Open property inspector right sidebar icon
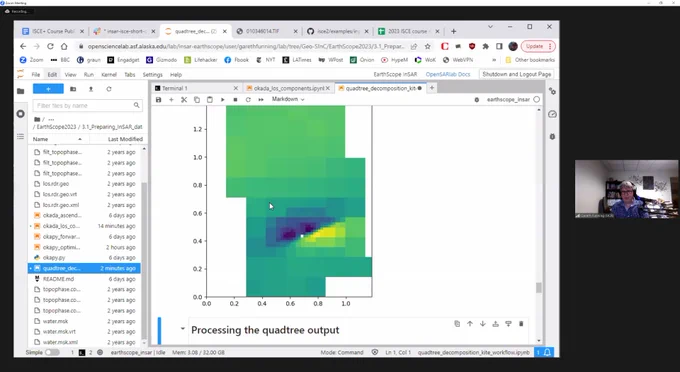Screen dimensions: 680x372 (x=552, y=91)
